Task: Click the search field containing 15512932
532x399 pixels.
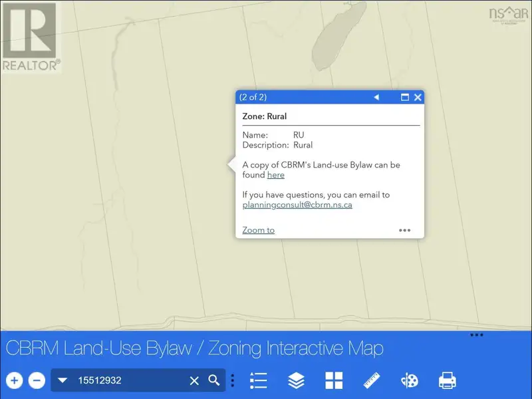Action: 130,380
